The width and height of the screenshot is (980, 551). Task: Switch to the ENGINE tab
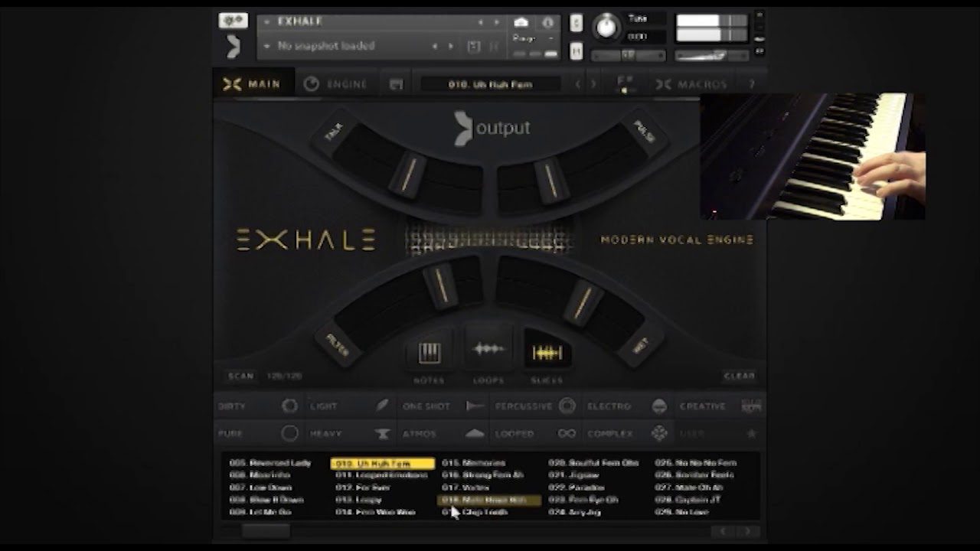[336, 84]
